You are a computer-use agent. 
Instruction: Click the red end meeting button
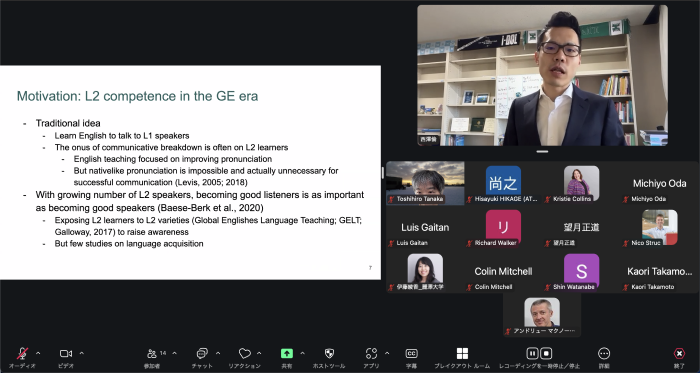679,353
